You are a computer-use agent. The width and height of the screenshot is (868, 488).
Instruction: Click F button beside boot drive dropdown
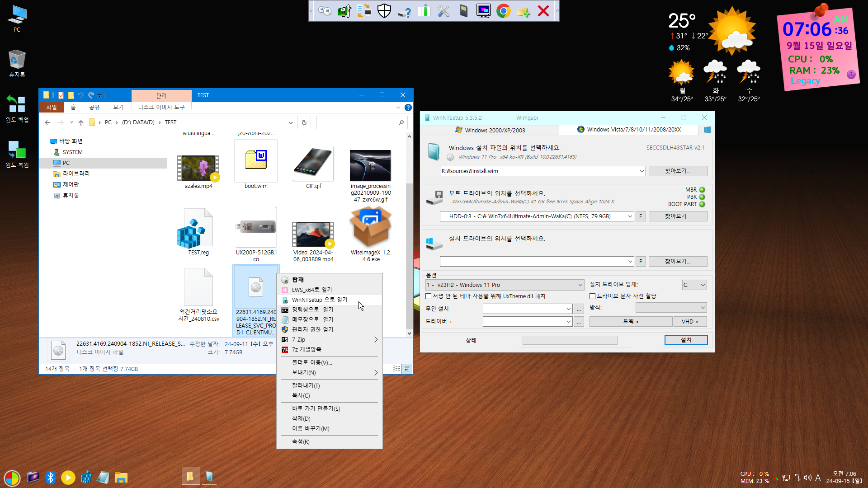click(640, 216)
